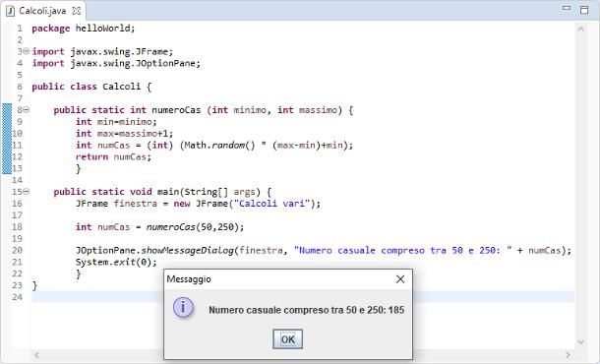
Task: Collapse the import block fold at line 3
Action: [26, 51]
